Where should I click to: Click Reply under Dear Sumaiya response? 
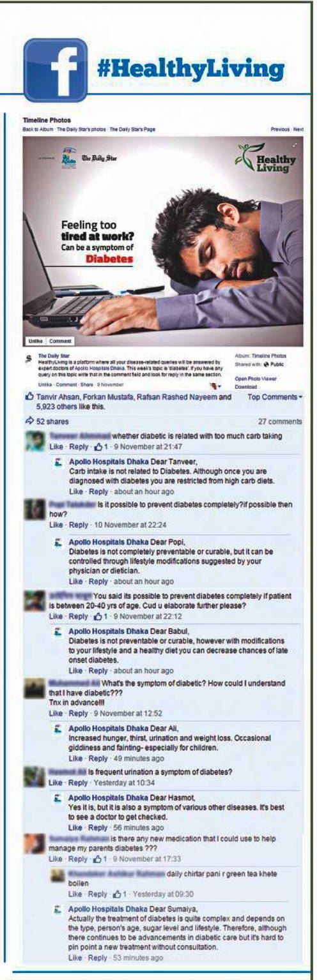[x=98, y=958]
